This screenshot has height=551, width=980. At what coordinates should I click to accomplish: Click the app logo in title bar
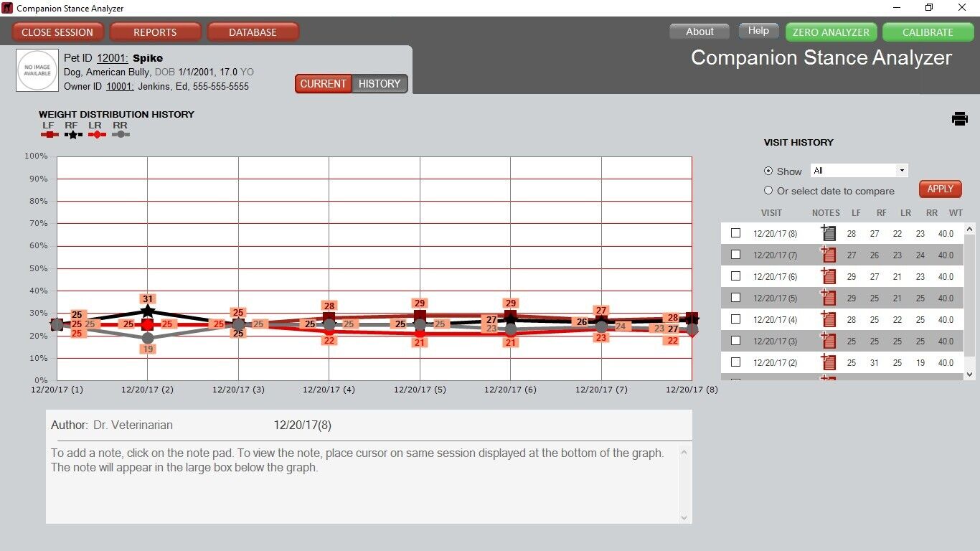[x=7, y=8]
